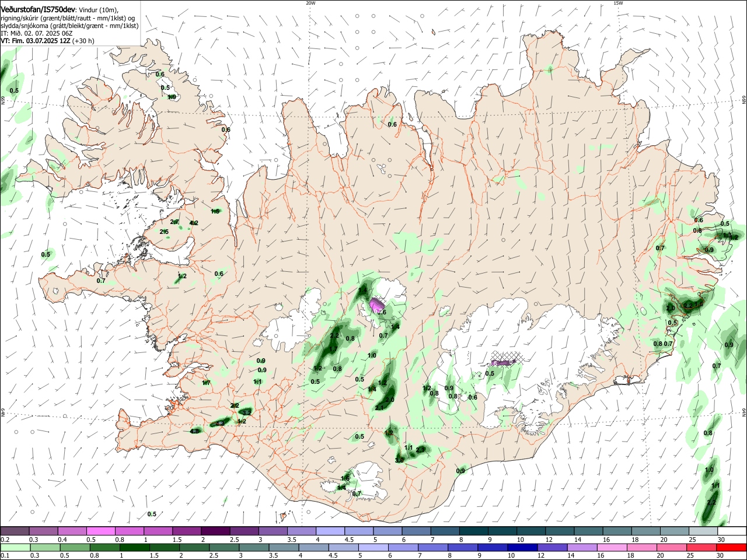Click the 1.9 precipitation value in the Westfjords
Image resolution: width=747 pixels, height=560 pixels.
pos(172,97)
